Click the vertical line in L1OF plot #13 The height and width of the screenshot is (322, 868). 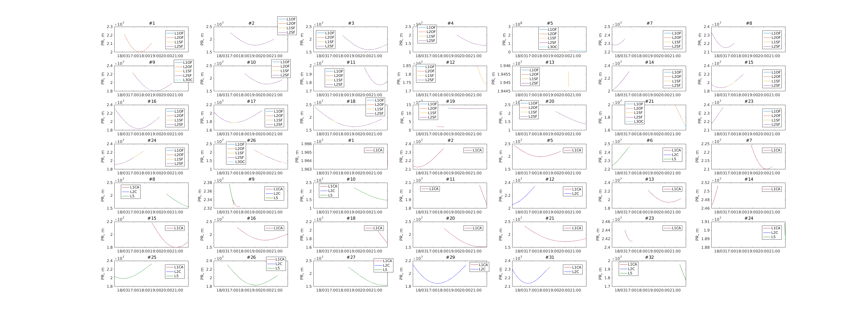click(x=568, y=79)
